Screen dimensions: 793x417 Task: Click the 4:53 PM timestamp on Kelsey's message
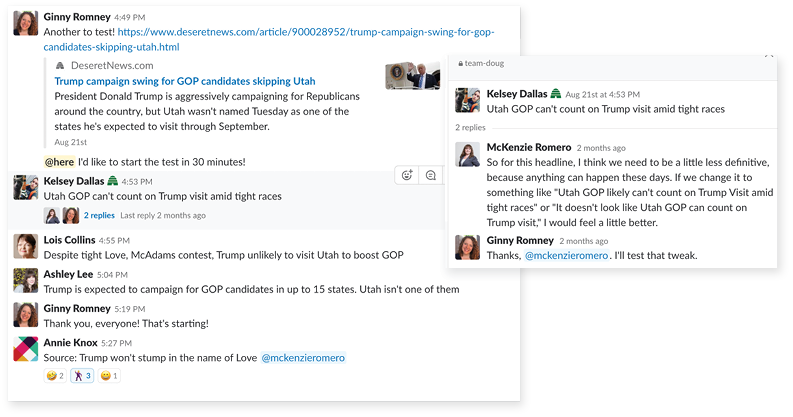coord(137,181)
